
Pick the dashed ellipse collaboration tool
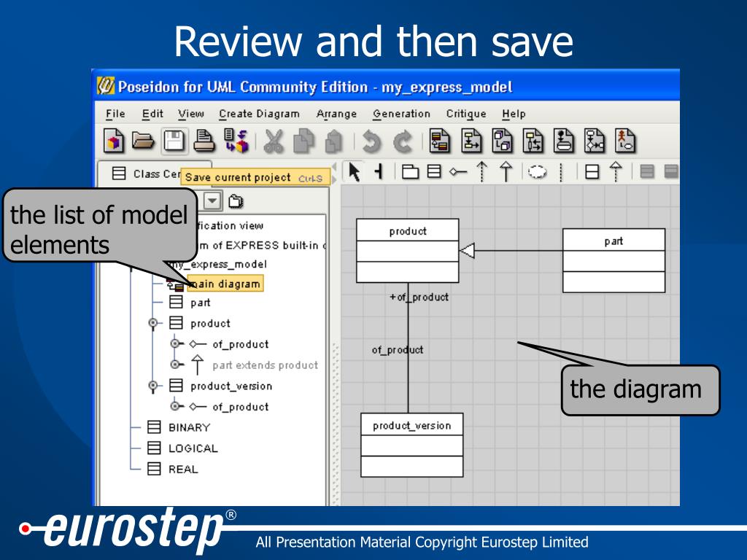click(x=538, y=171)
